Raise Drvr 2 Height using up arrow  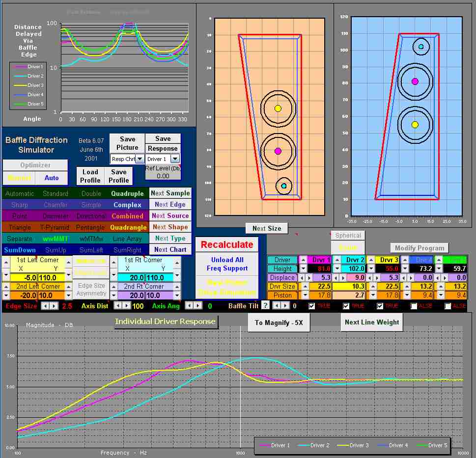pyautogui.click(x=337, y=260)
